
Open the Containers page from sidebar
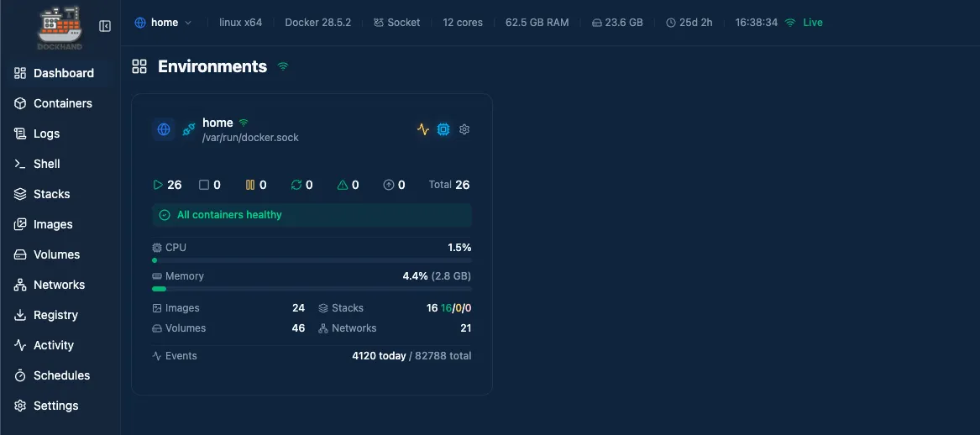tap(62, 103)
